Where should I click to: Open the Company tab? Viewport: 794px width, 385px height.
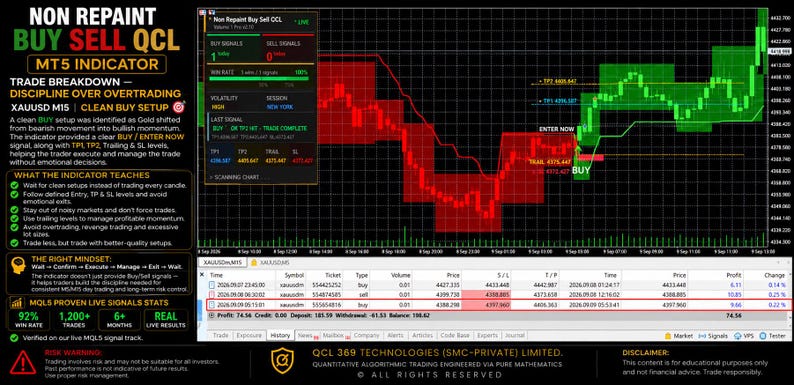pyautogui.click(x=367, y=335)
